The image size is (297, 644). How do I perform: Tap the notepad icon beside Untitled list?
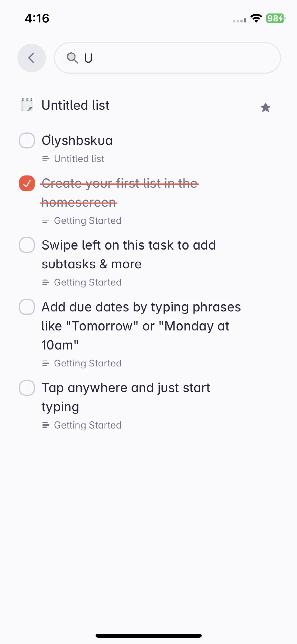point(27,105)
